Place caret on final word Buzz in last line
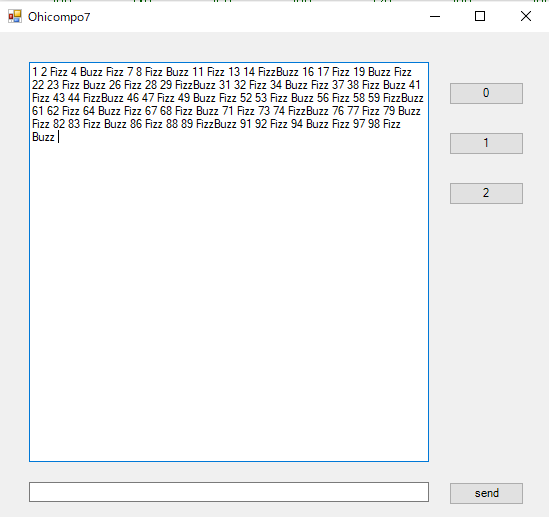 pyautogui.click(x=43, y=137)
